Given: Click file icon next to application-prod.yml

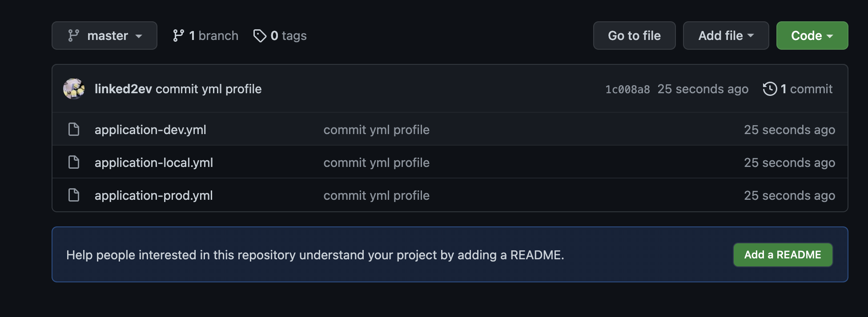Looking at the screenshot, I should [74, 195].
